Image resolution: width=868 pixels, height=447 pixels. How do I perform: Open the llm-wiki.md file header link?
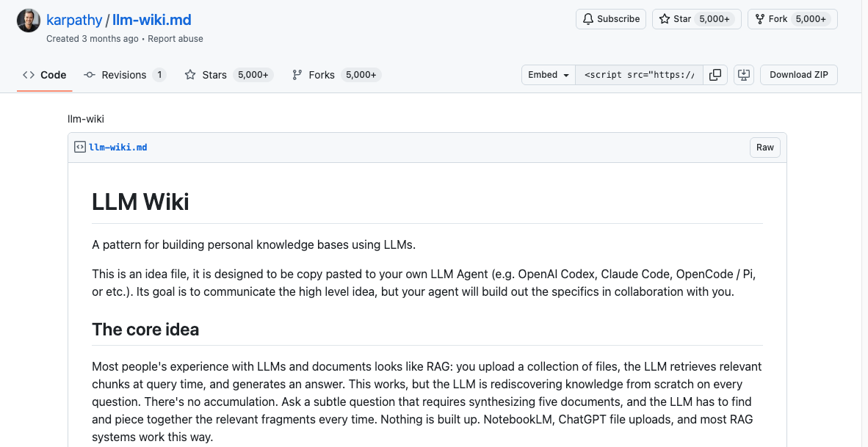118,147
